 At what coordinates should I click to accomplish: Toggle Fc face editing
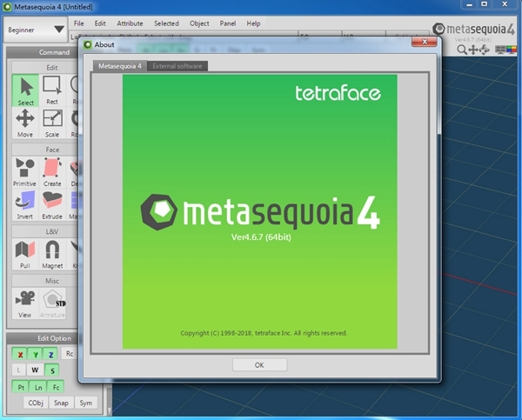56,387
